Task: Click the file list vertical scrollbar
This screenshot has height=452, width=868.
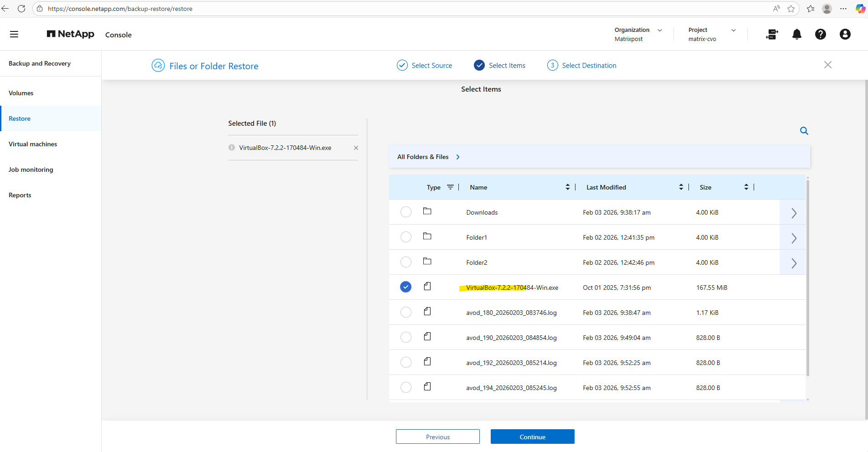Action: coord(807,278)
